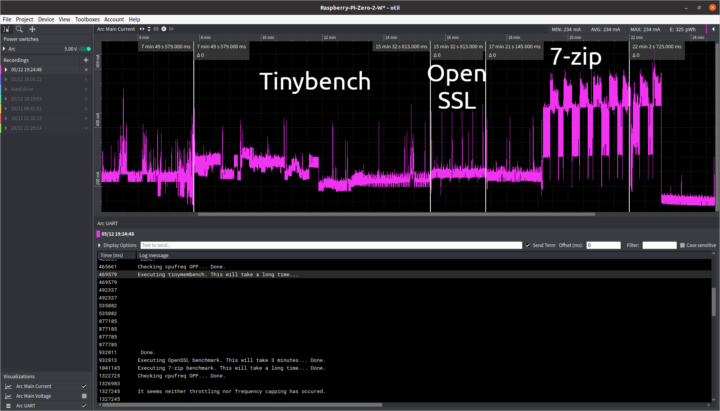Remove recording 28/11 21:32:15
The image size is (720, 411).
86,118
